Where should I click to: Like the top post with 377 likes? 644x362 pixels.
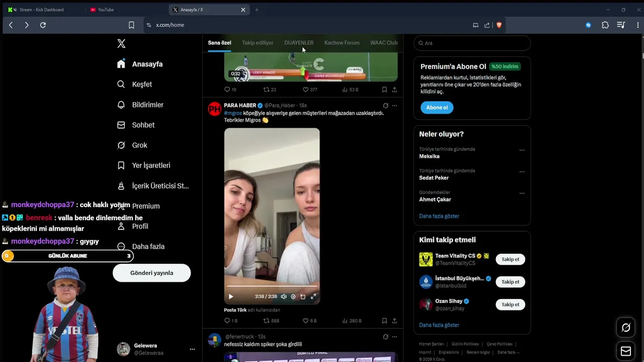click(305, 89)
